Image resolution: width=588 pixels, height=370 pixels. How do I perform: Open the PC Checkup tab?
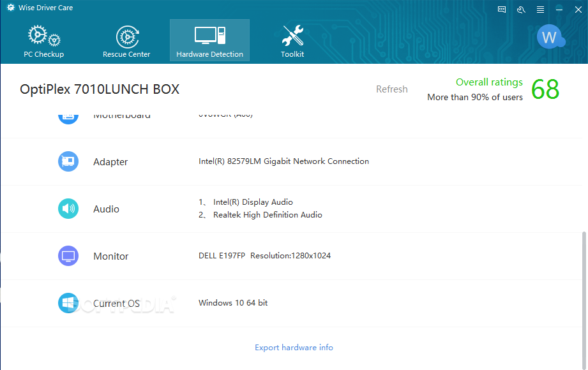tap(44, 41)
